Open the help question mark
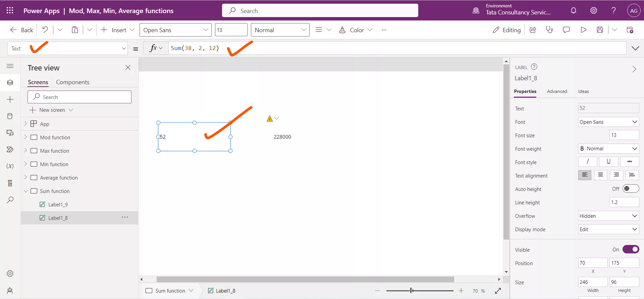This screenshot has height=299, width=644. 613,10
